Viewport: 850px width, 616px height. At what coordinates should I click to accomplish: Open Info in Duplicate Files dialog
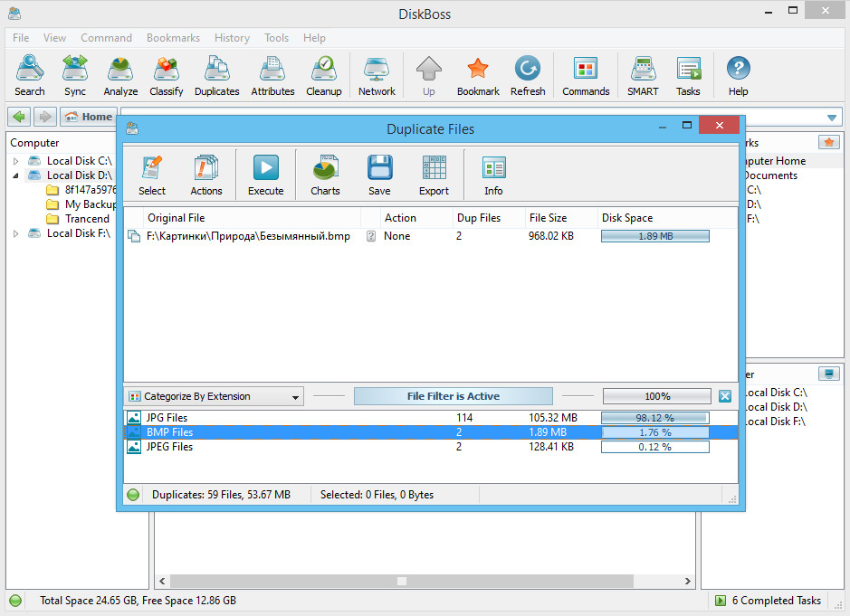click(x=493, y=175)
